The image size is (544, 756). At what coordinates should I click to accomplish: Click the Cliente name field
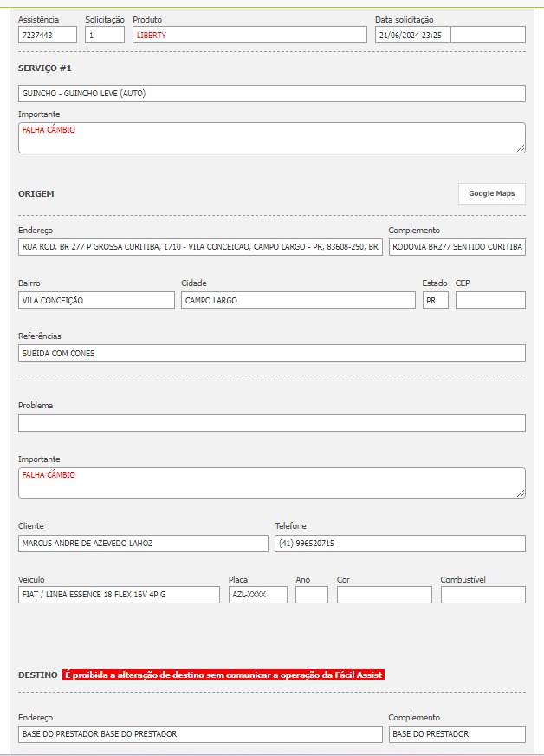click(143, 544)
